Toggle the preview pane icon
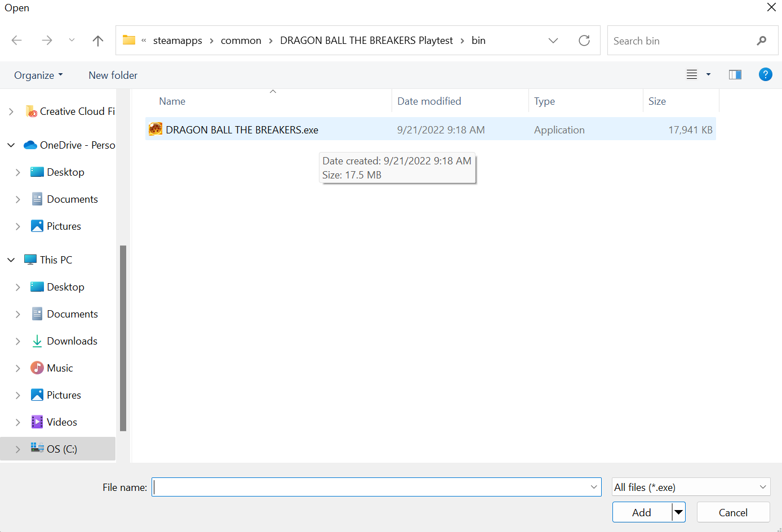782x532 pixels. click(735, 75)
